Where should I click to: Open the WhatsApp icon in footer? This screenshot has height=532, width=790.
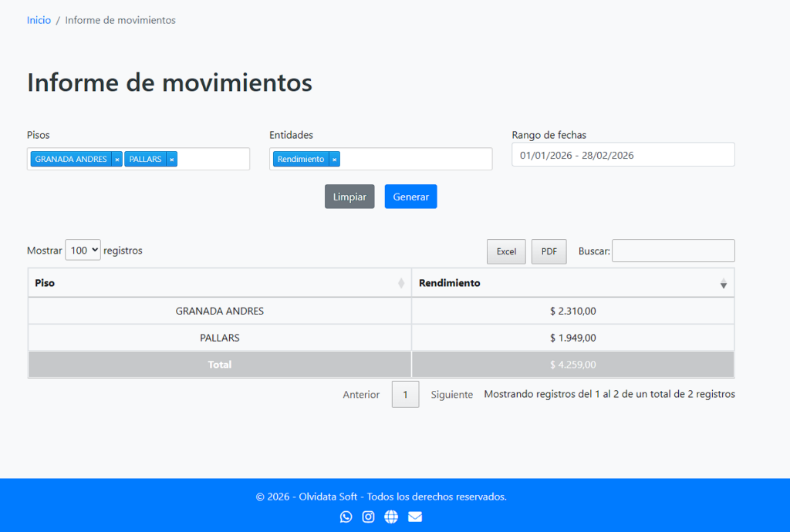tap(346, 517)
